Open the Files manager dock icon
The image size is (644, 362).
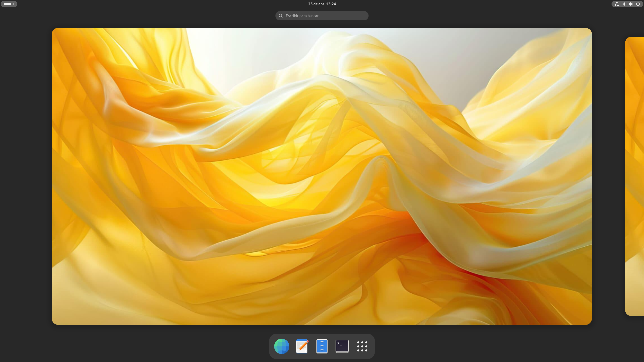click(x=322, y=346)
